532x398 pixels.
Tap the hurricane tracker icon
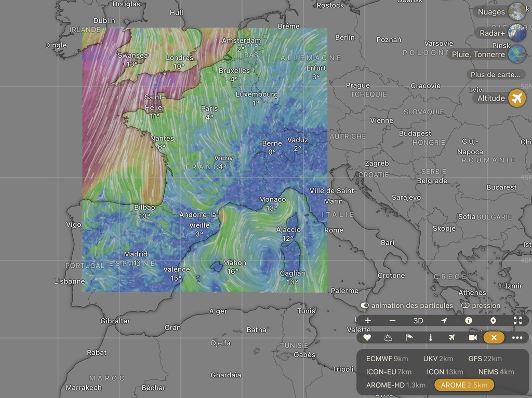[493, 320]
